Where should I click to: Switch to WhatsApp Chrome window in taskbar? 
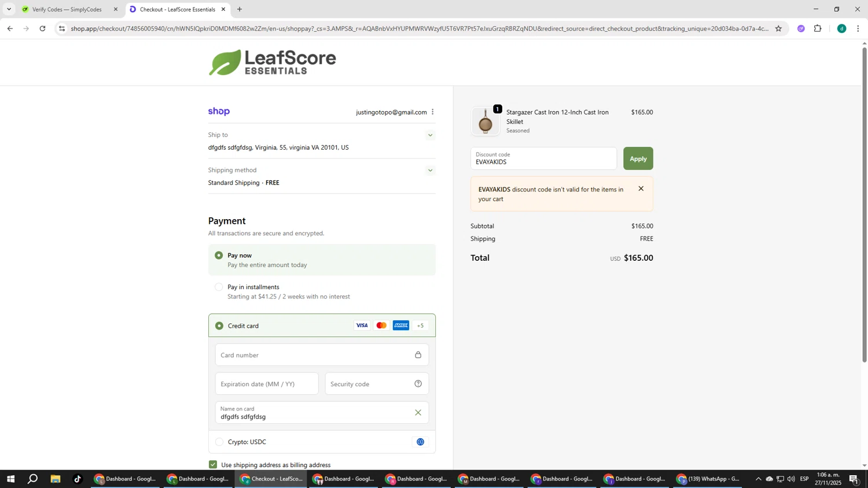point(709,479)
